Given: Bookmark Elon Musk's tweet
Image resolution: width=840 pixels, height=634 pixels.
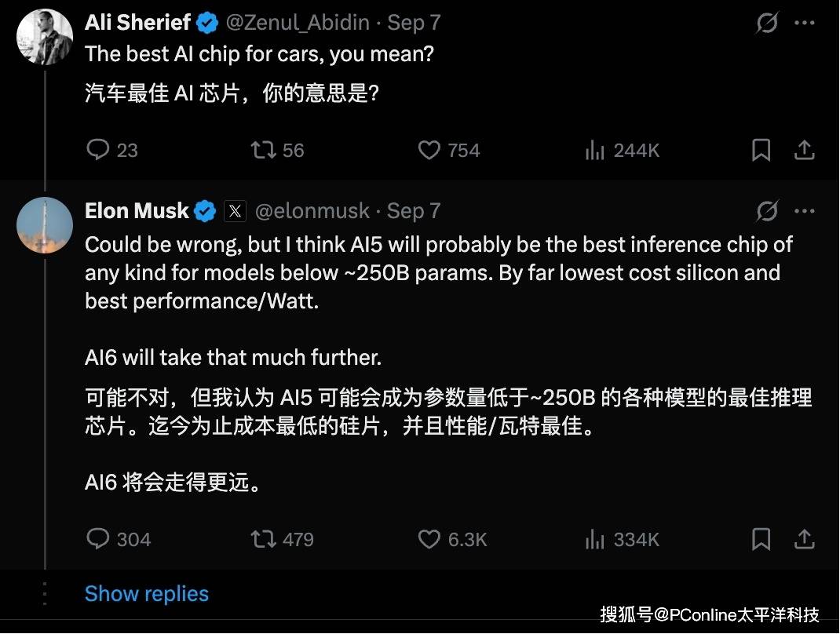Looking at the screenshot, I should [761, 539].
